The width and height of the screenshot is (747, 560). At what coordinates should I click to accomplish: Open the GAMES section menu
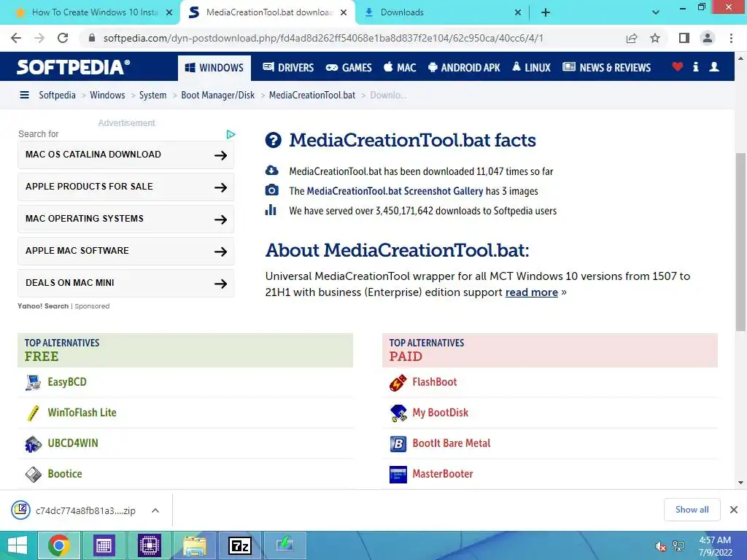coord(349,68)
